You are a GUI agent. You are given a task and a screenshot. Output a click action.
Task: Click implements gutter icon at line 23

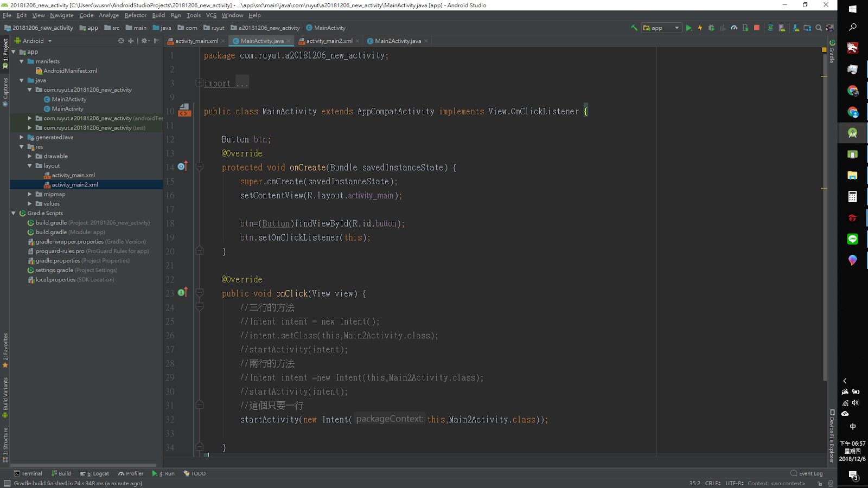point(182,292)
